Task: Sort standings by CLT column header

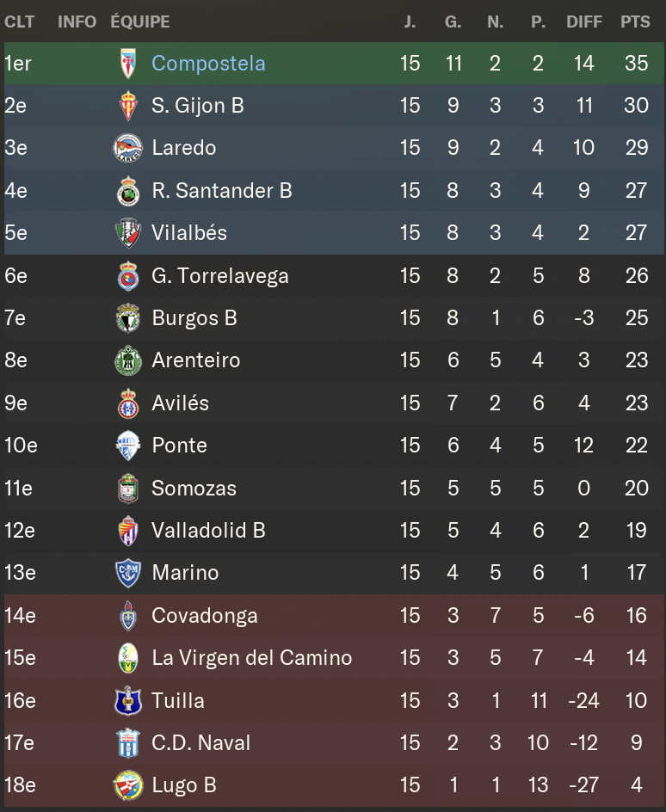Action: pos(19,22)
